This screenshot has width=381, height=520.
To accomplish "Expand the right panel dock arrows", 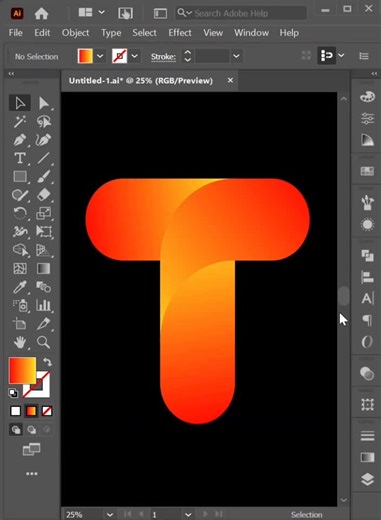I will point(374,73).
